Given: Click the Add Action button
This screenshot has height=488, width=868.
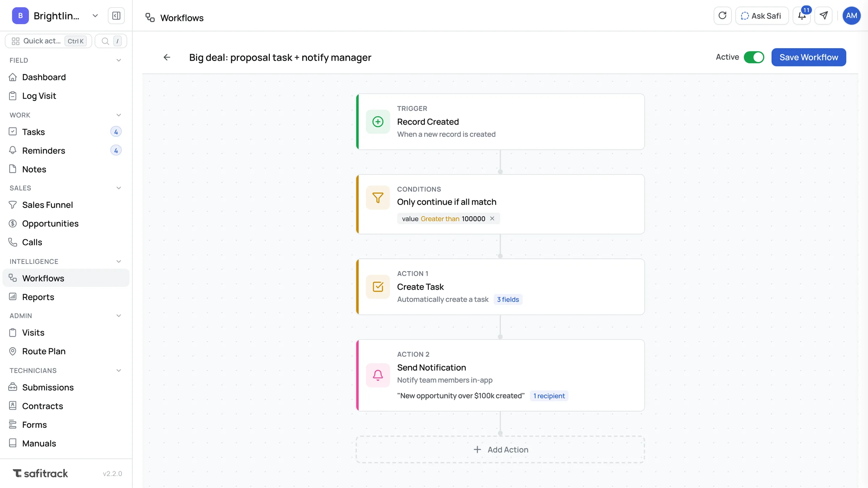Looking at the screenshot, I should tap(500, 449).
